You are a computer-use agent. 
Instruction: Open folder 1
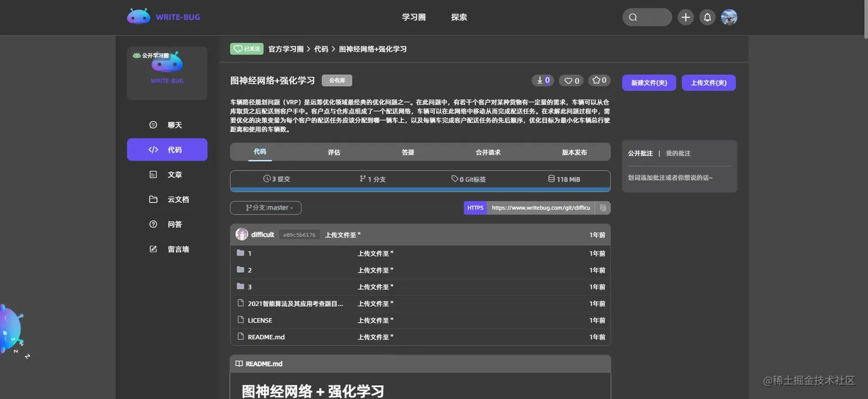point(250,253)
